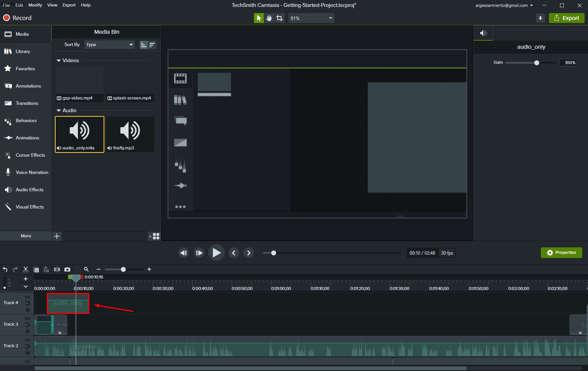The image size is (588, 371).
Task: Sort Media Bin in descending order
Action: 152,45
